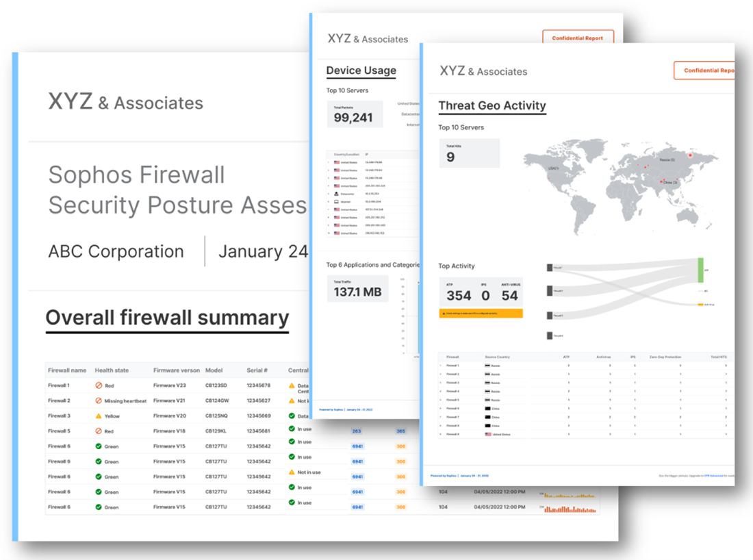
Task: Open the Powered by Sophos link on the Threat Geo page
Action: 444,476
